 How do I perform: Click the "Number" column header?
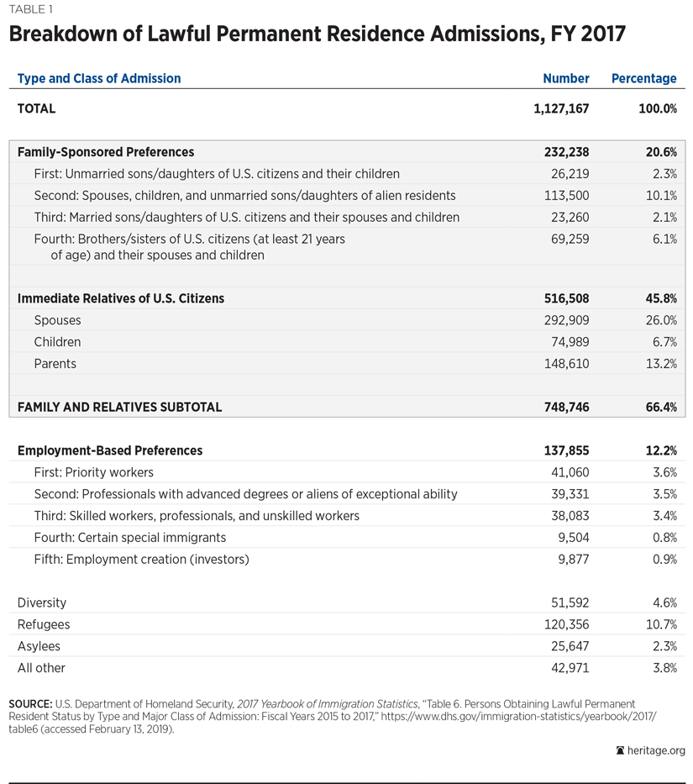click(x=566, y=78)
